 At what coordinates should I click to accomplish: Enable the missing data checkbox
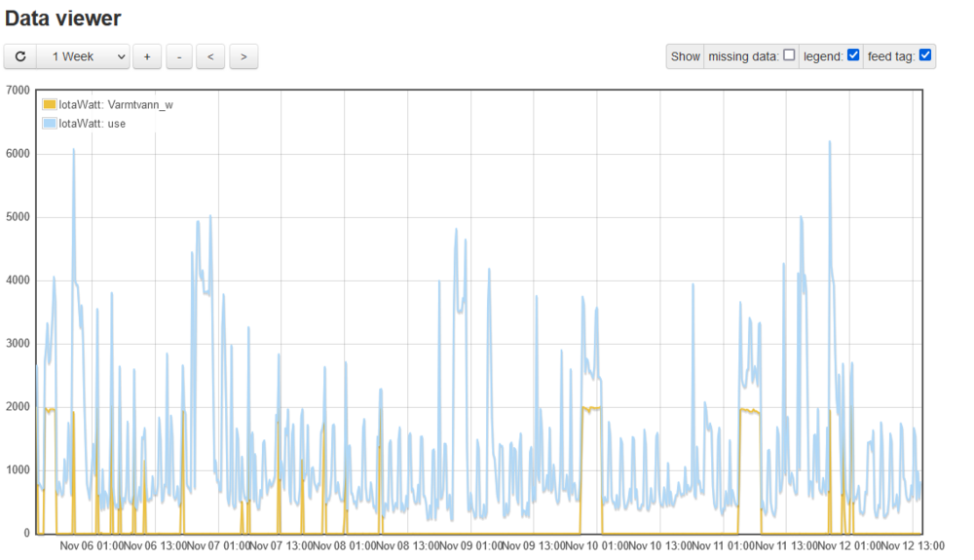[x=789, y=56]
